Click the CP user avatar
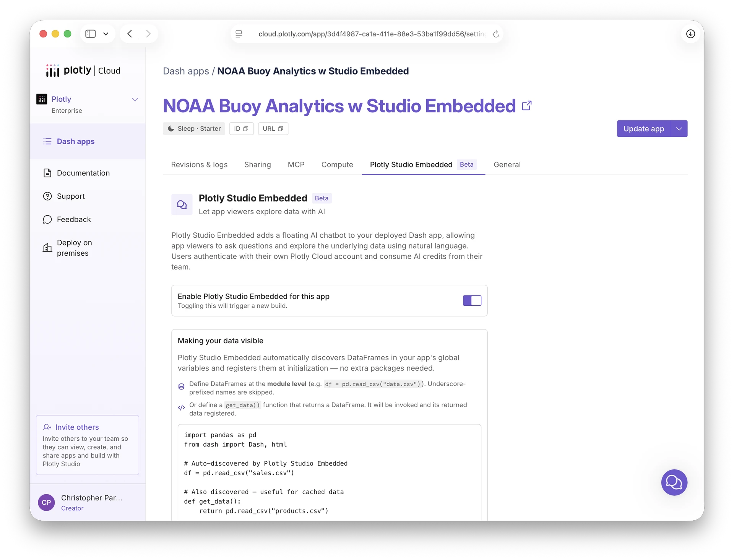This screenshot has height=560, width=734. pos(47,502)
